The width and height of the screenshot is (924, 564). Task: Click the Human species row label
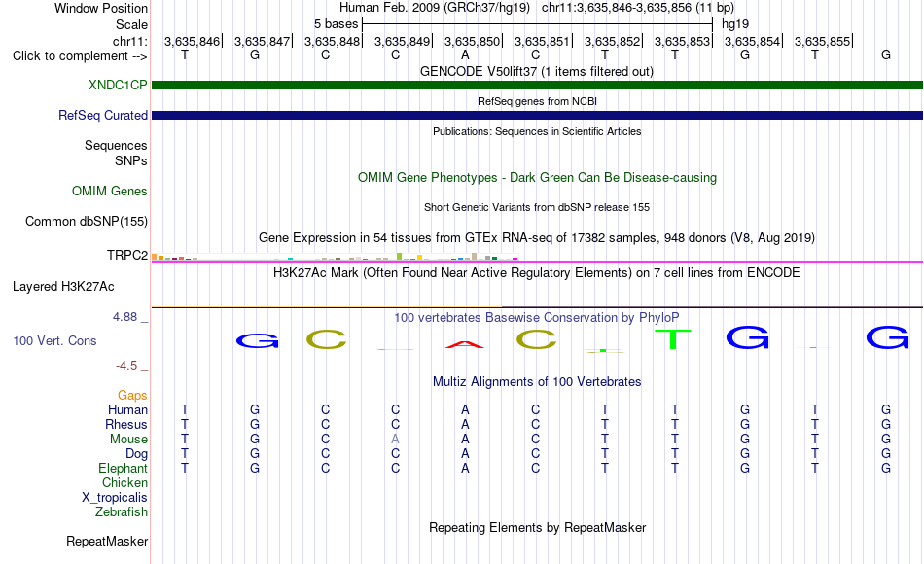tap(127, 409)
